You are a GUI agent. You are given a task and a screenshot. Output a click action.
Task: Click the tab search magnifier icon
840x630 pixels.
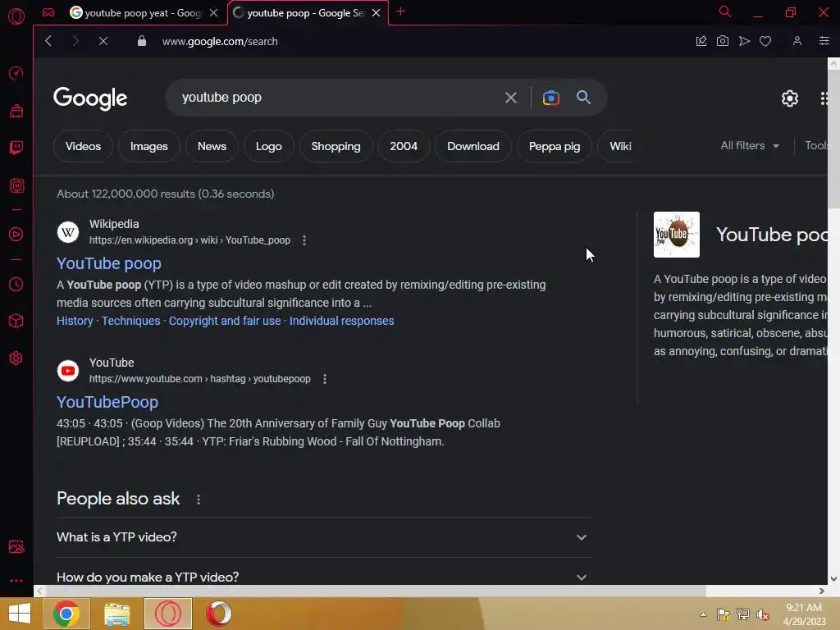(724, 11)
